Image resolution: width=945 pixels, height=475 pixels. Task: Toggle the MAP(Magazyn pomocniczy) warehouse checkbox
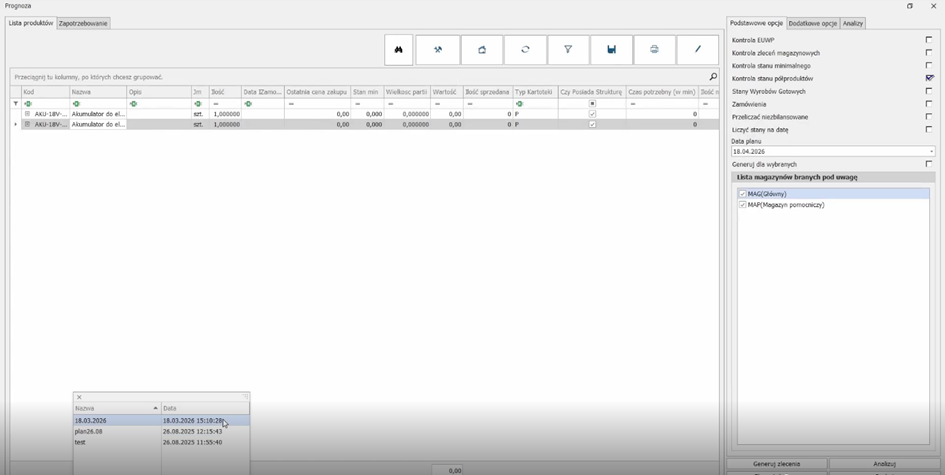tap(742, 205)
